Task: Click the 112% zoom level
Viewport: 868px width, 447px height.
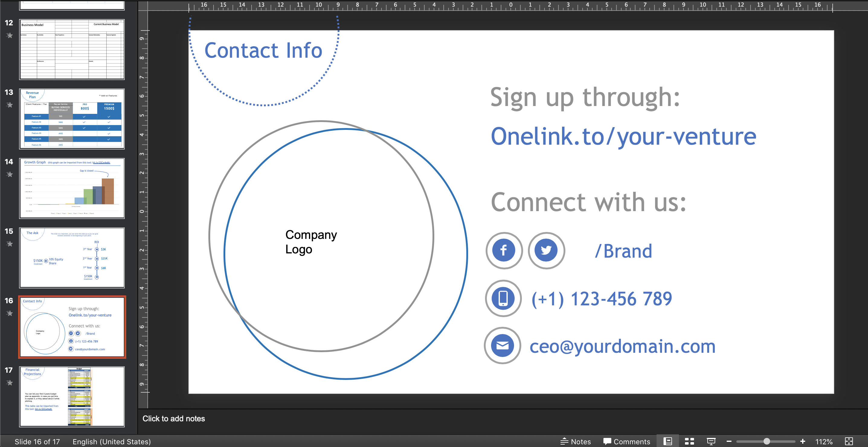Action: coord(824,441)
